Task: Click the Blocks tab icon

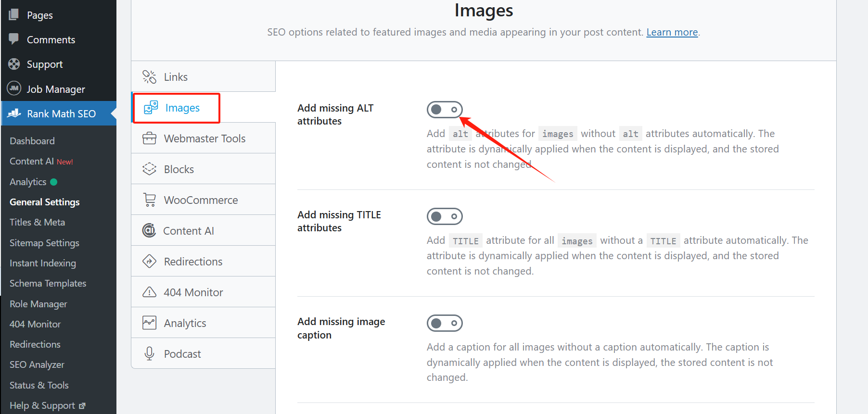Action: 149,169
